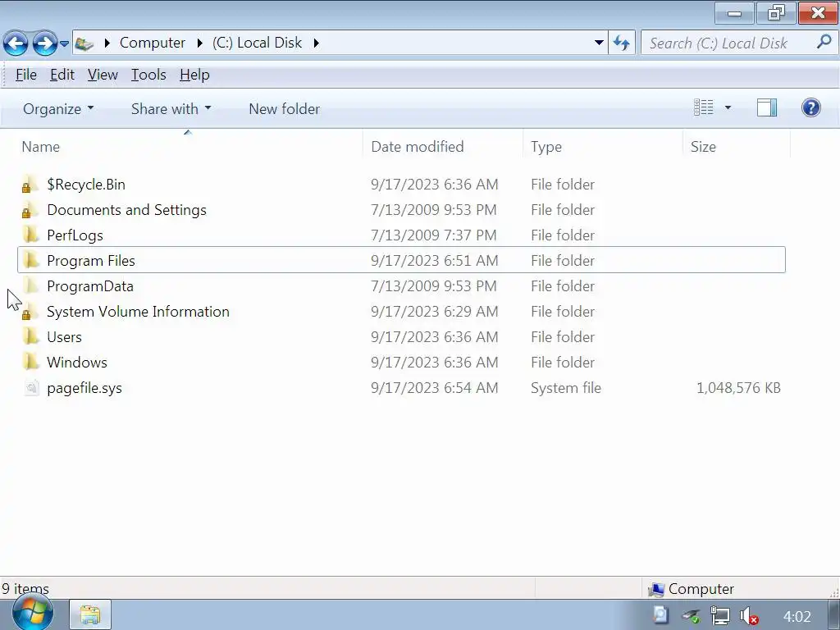Viewport: 840px width, 630px height.
Task: Go forward with the Forward arrow button
Action: pos(44,43)
